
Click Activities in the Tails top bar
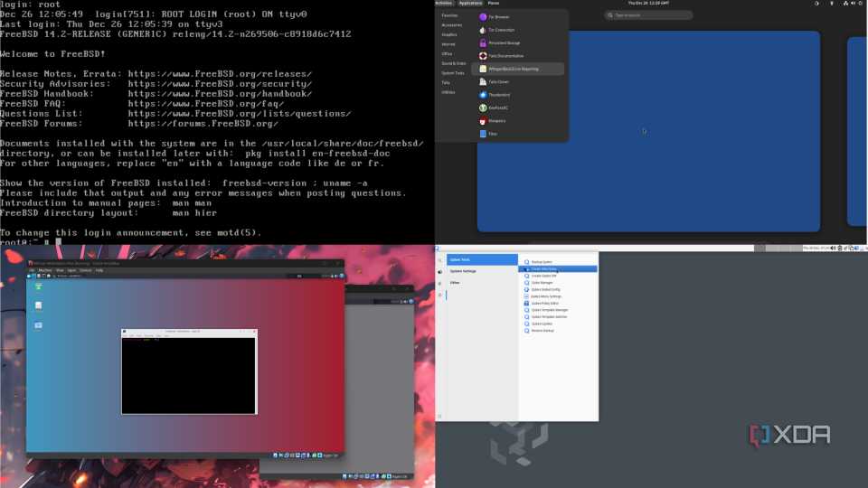[443, 4]
